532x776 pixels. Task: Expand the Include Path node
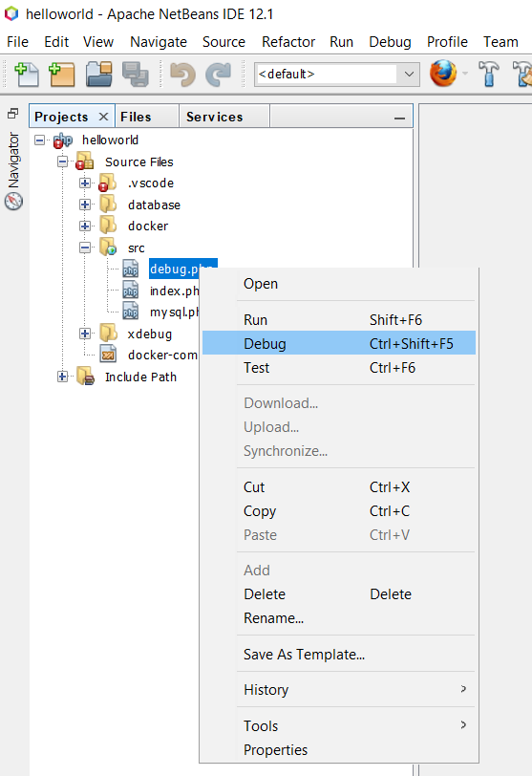pos(62,377)
